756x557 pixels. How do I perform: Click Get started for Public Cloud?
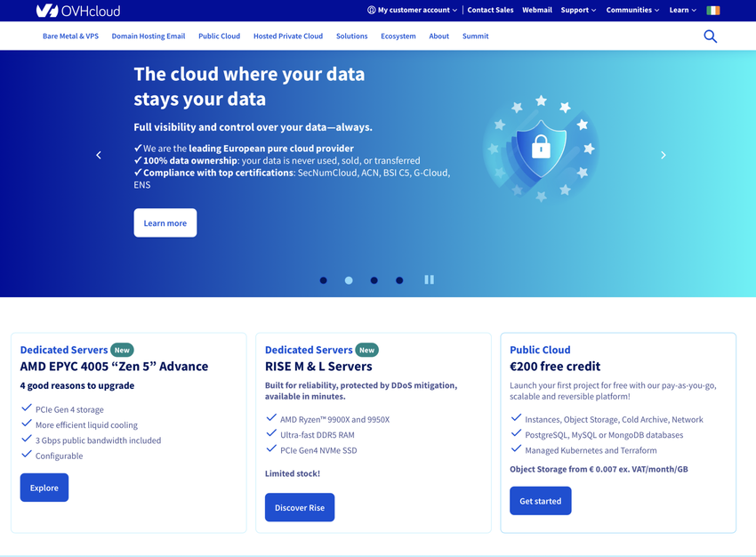click(540, 501)
